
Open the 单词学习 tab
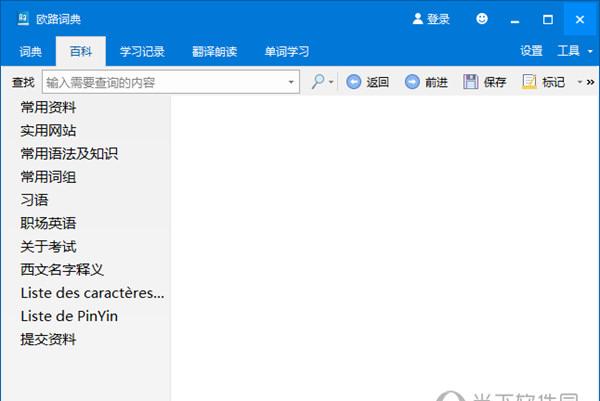[x=287, y=51]
